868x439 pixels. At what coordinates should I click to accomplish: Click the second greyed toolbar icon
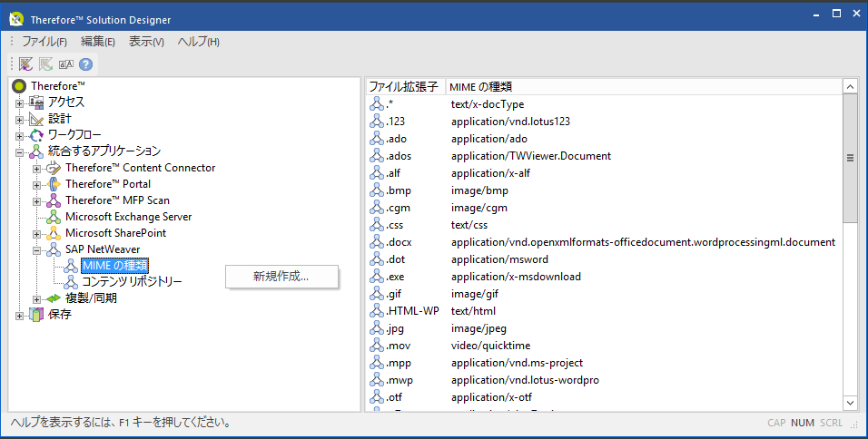click(x=45, y=64)
